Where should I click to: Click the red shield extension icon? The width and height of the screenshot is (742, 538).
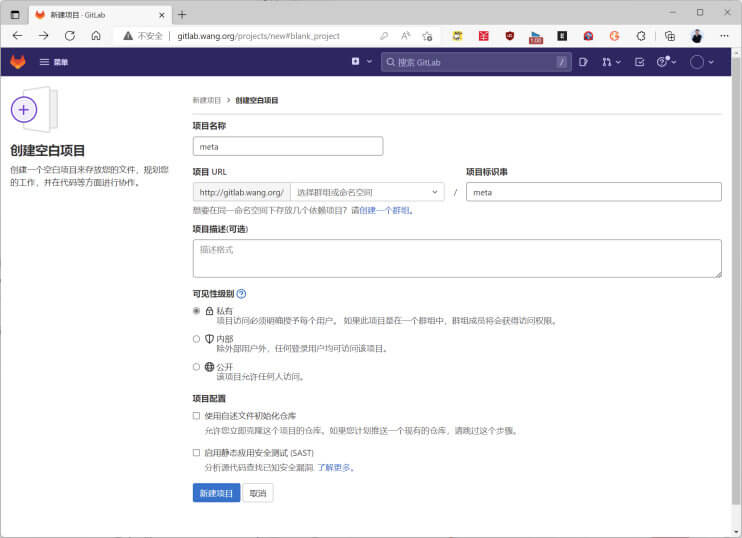coord(510,35)
